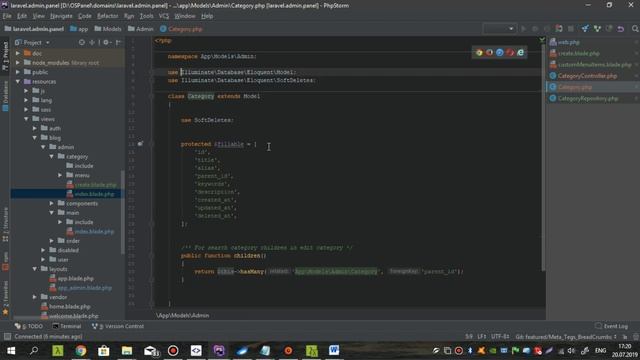Click the inspection status checkmark above the editor scrollbar

542,40
